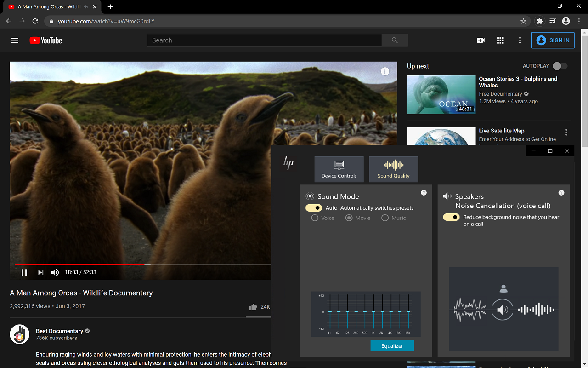The width and height of the screenshot is (588, 368).
Task: Click the SIGN IN button
Action: coord(553,40)
